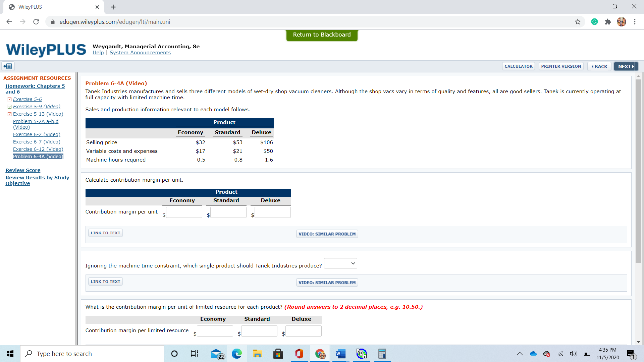
Task: Click the Exercise 5-9 (Video) checkbox
Action: click(x=9, y=107)
